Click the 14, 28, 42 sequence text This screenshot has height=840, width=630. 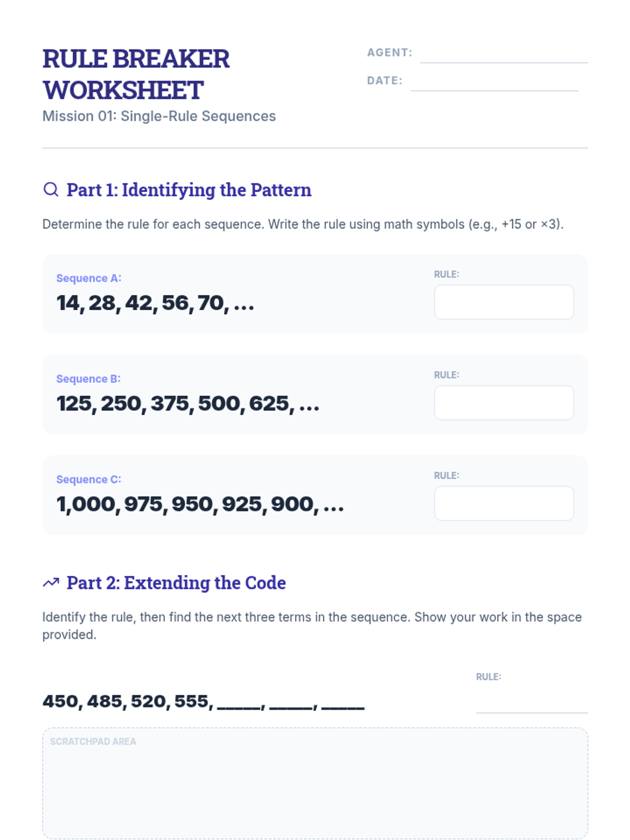click(x=155, y=303)
